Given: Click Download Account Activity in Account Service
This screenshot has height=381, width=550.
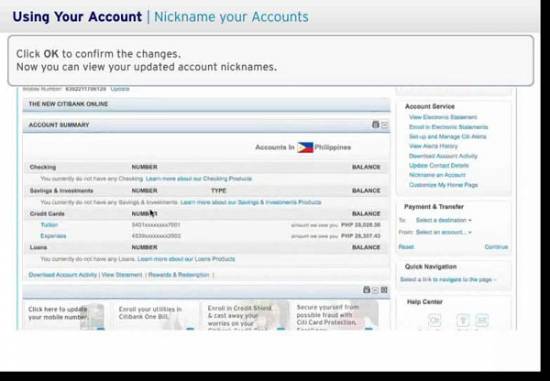Looking at the screenshot, I should (x=443, y=156).
